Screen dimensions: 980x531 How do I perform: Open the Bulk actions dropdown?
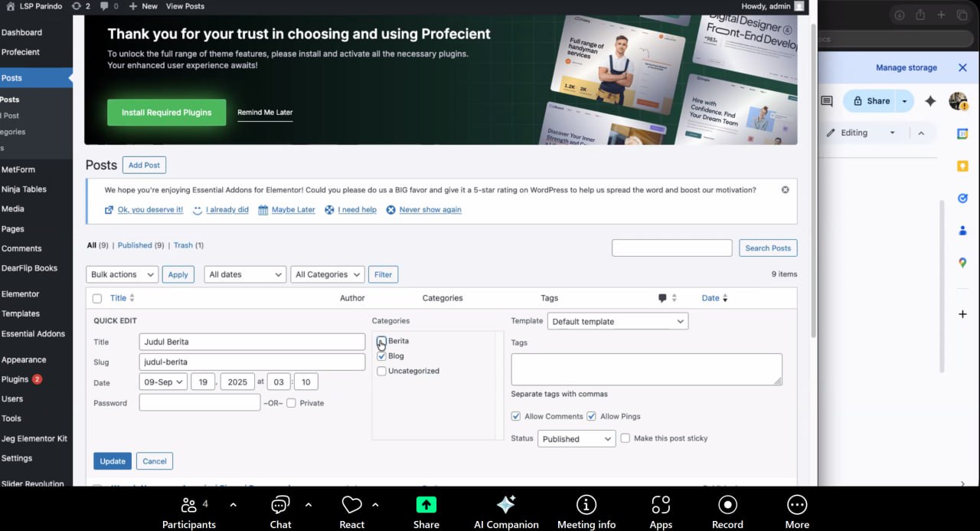click(x=122, y=274)
